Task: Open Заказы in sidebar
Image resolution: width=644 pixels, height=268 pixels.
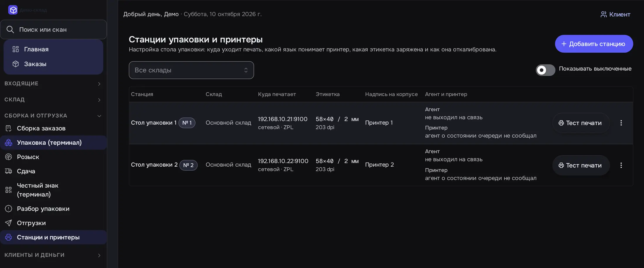Action: click(x=53, y=64)
